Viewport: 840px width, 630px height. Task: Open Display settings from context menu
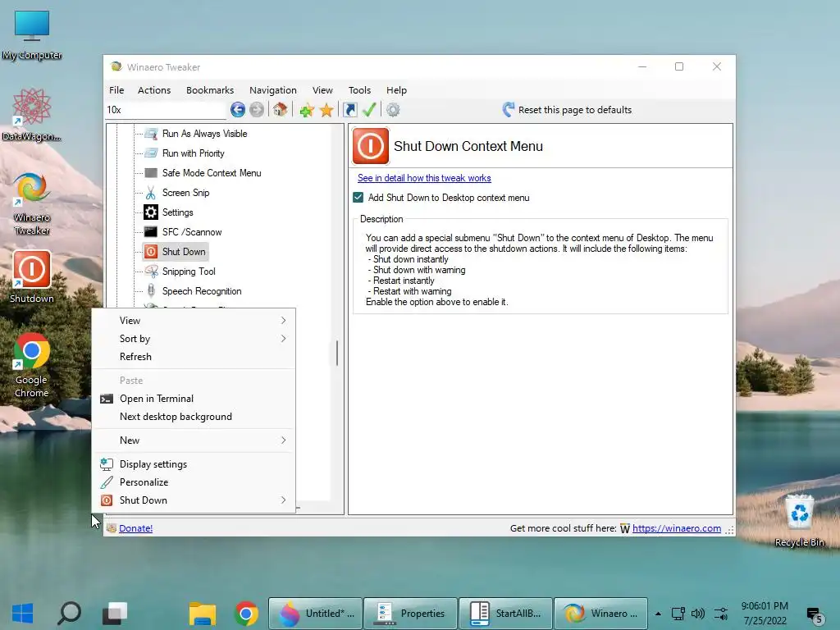tap(194, 464)
